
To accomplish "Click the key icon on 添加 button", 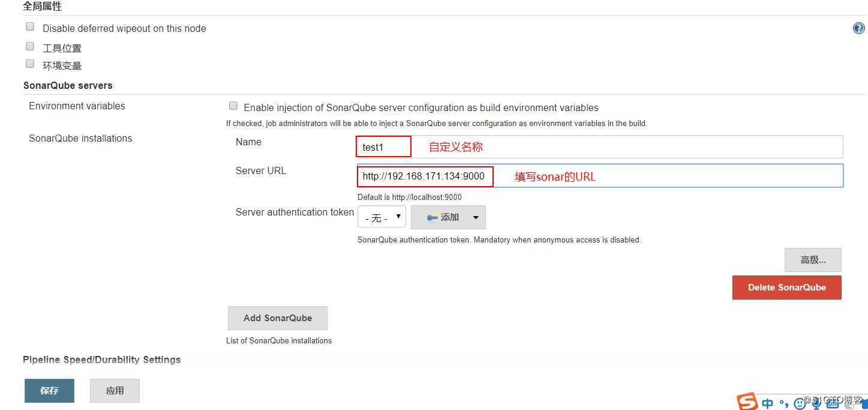I will [432, 218].
